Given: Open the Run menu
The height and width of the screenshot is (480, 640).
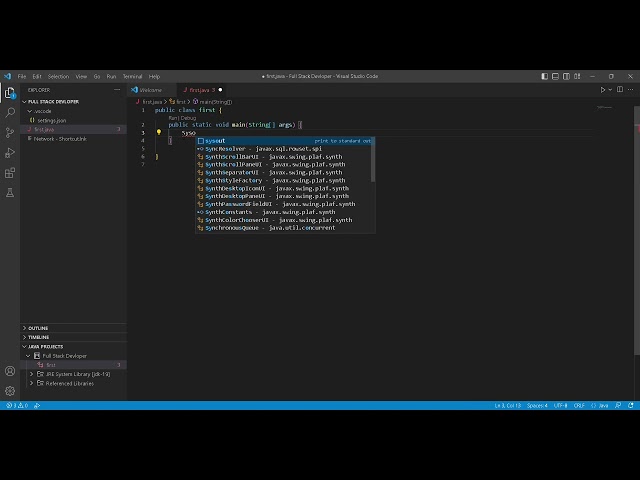Looking at the screenshot, I should click(x=111, y=76).
